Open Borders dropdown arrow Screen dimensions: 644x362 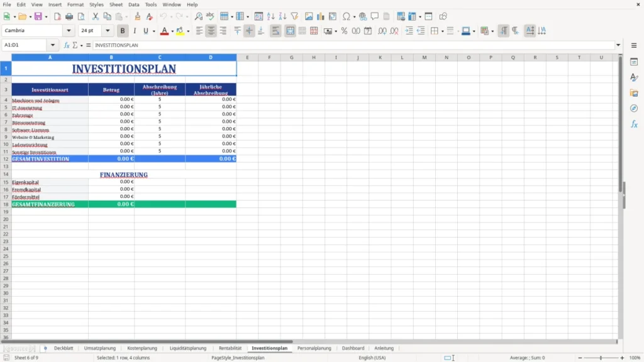pos(442,31)
